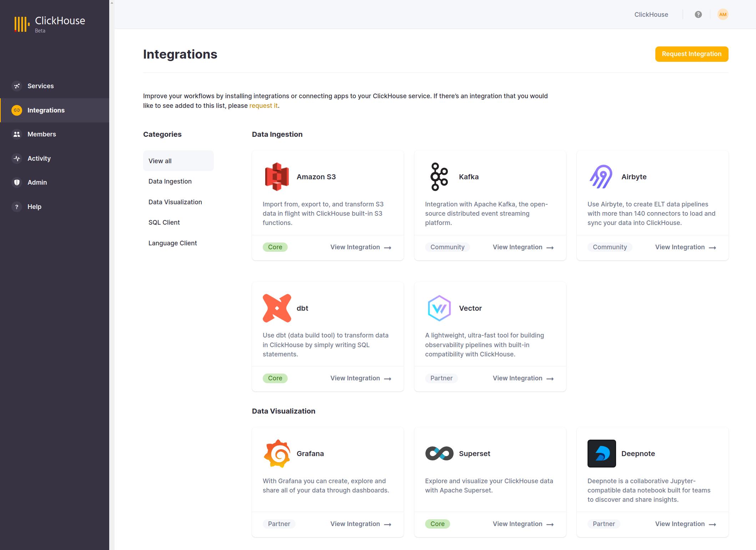Screen dimensions: 756x550
Task: Go to Members page in sidebar
Action: coord(41,134)
